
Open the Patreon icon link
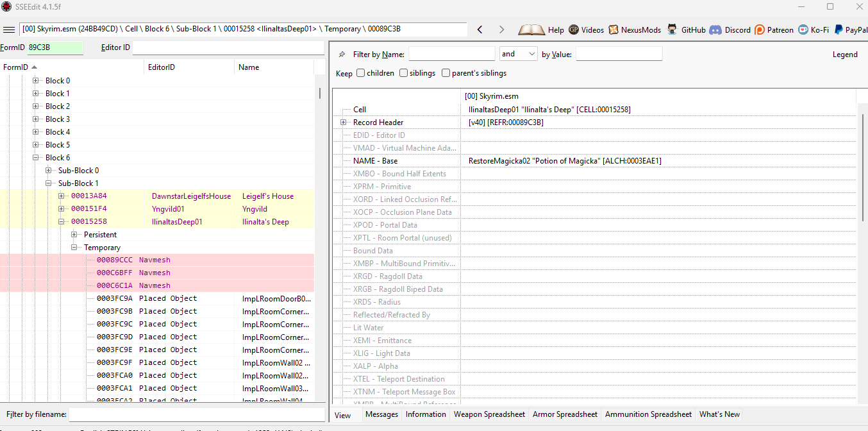coord(760,30)
